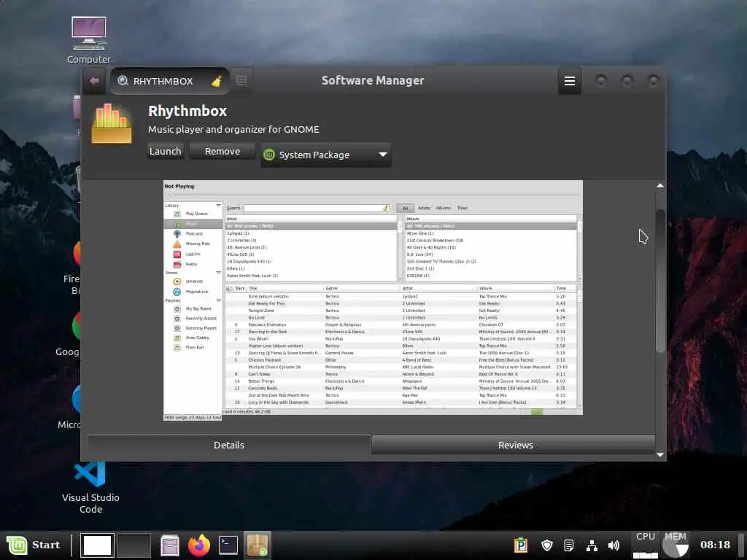
Task: Open the System Package source dropdown
Action: coord(326,155)
